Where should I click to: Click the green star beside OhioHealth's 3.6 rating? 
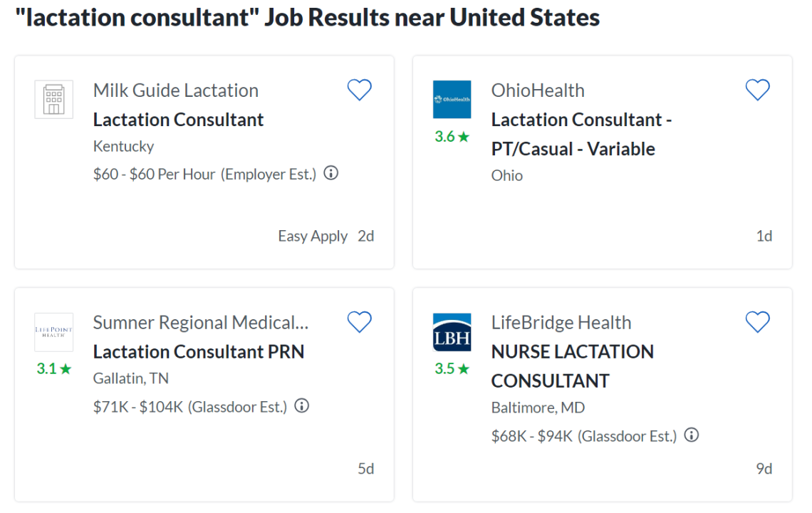coord(464,137)
